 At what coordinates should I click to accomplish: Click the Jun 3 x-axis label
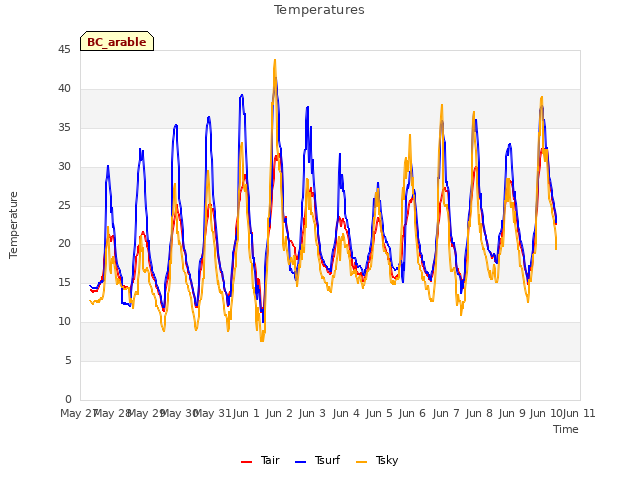coord(312,413)
